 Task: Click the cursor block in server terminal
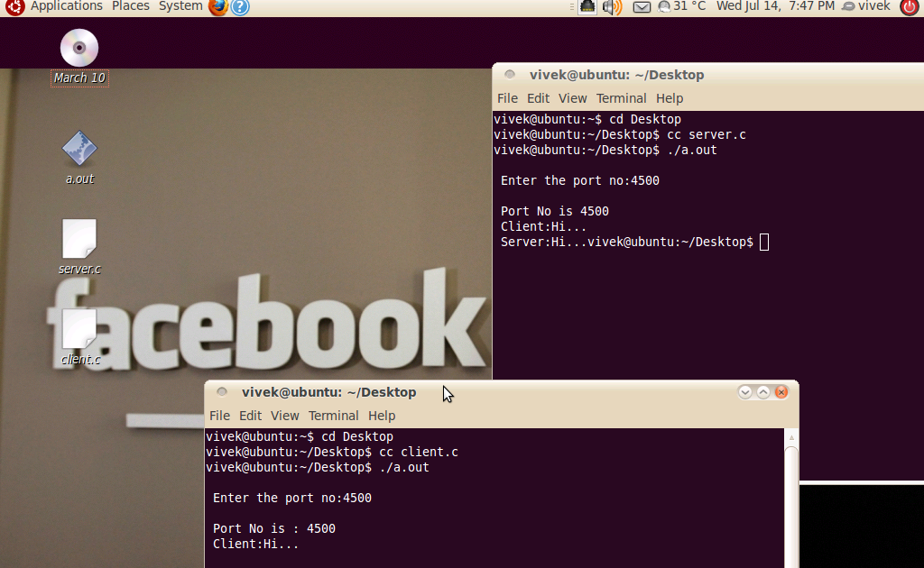[x=764, y=242]
